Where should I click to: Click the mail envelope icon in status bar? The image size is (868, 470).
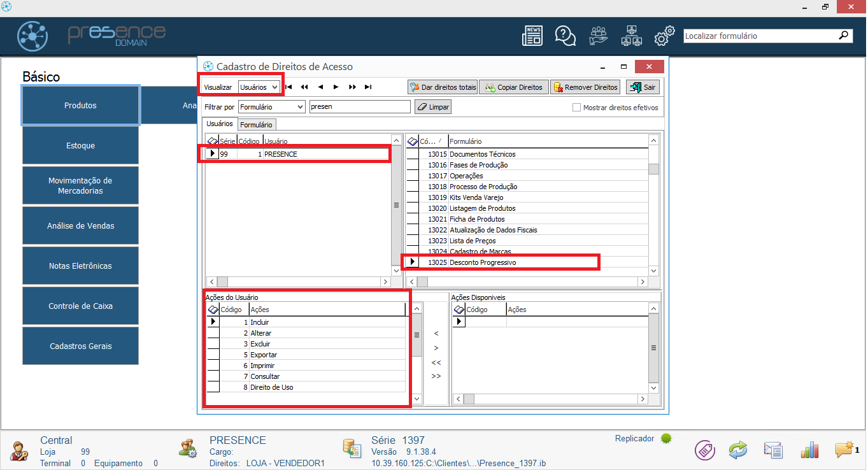pos(773,450)
